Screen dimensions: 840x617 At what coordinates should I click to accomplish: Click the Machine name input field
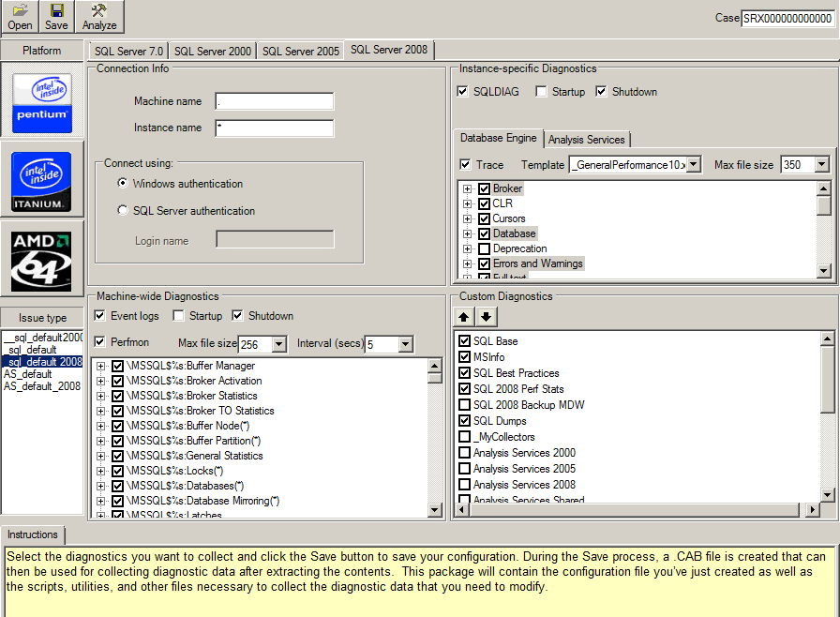(x=274, y=101)
